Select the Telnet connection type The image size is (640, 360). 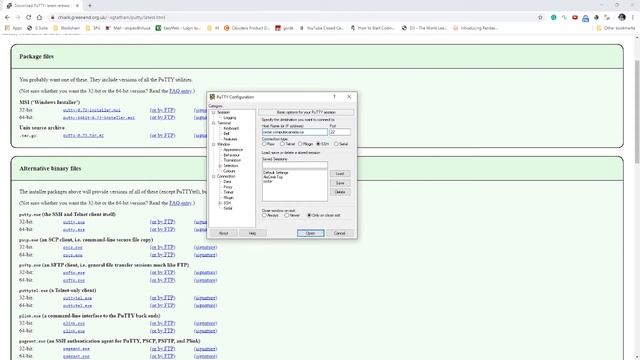[282, 144]
